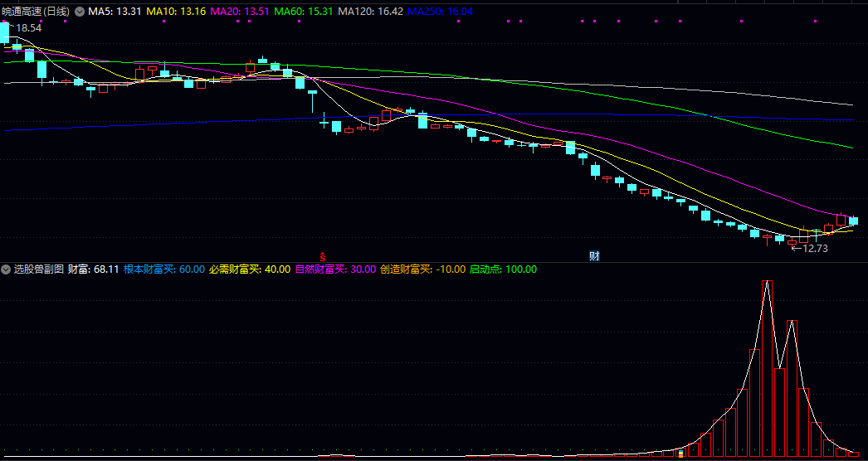Click the 18.54 highest price annotation

click(x=28, y=28)
